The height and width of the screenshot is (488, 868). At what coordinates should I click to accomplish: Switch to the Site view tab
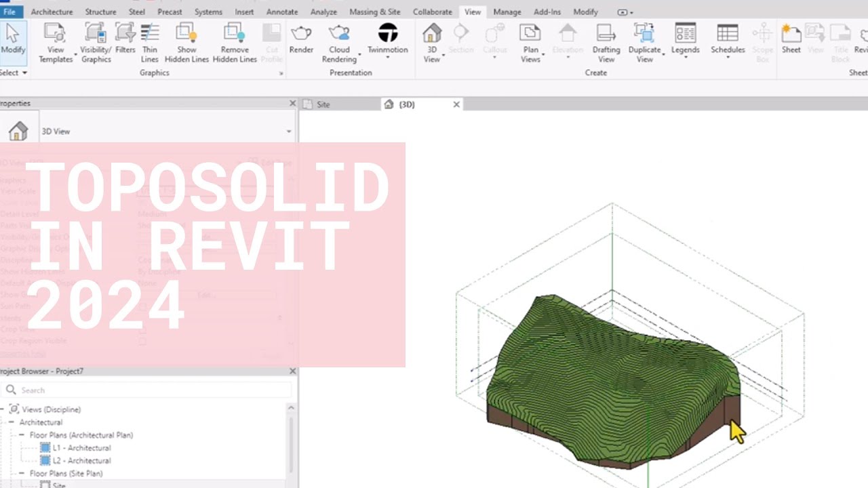pos(323,104)
